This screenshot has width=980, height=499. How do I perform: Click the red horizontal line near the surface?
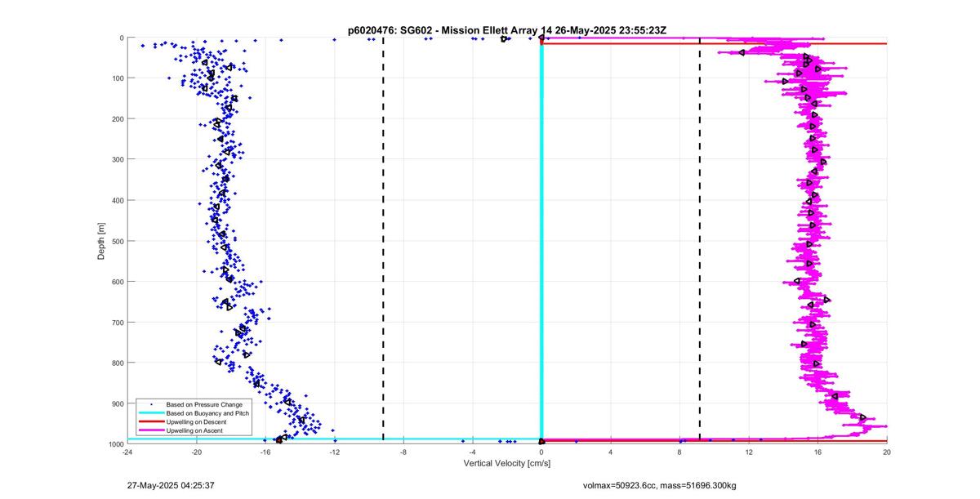pyautogui.click(x=715, y=44)
